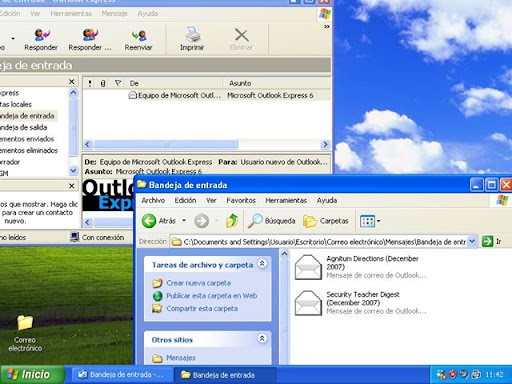Open the Views dropdown button
The image size is (512, 384).
pos(370,221)
